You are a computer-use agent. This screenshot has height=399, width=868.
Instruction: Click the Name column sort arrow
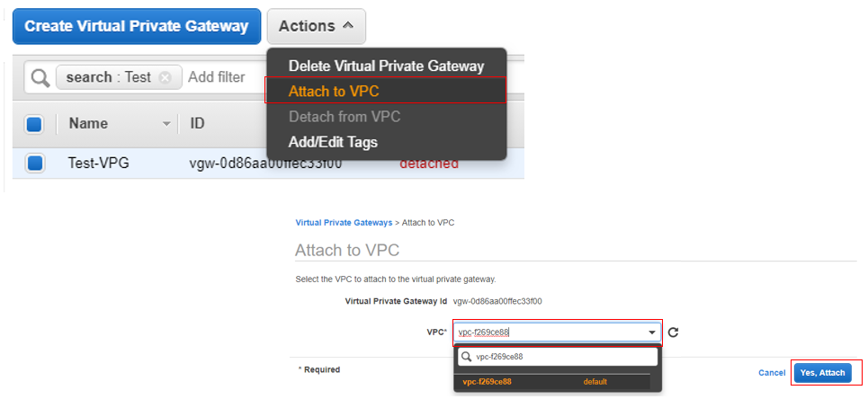166,124
